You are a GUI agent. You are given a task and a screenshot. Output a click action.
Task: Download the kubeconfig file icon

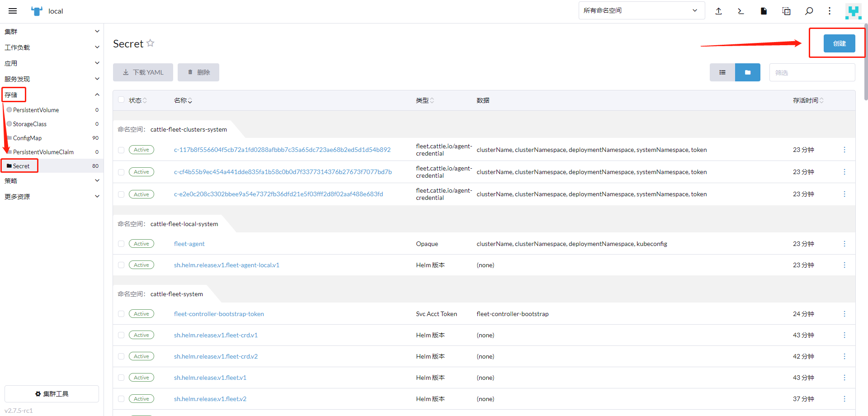[764, 11]
